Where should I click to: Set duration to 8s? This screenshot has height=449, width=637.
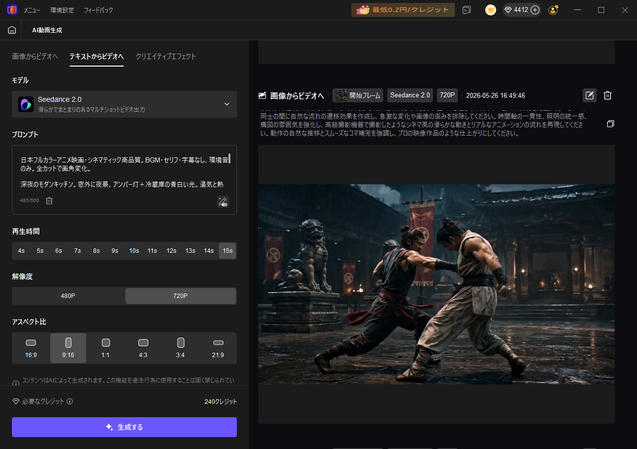pyautogui.click(x=96, y=251)
